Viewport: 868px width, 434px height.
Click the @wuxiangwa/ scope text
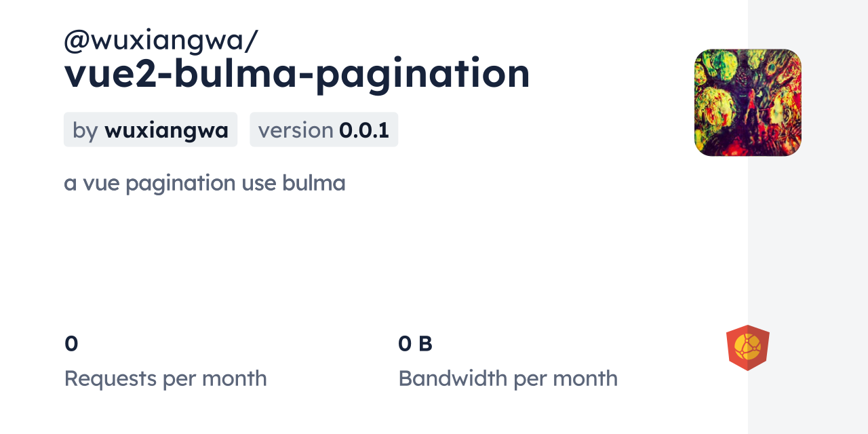click(161, 41)
